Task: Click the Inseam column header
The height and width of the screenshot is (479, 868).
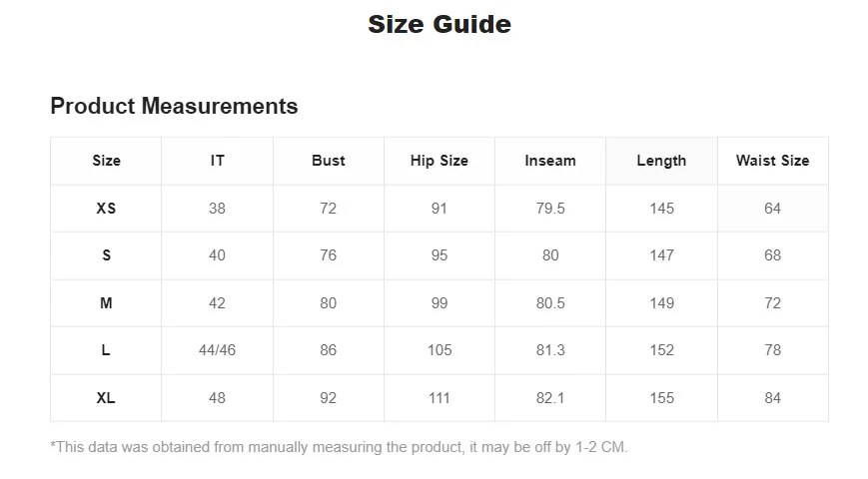Action: [x=550, y=161]
